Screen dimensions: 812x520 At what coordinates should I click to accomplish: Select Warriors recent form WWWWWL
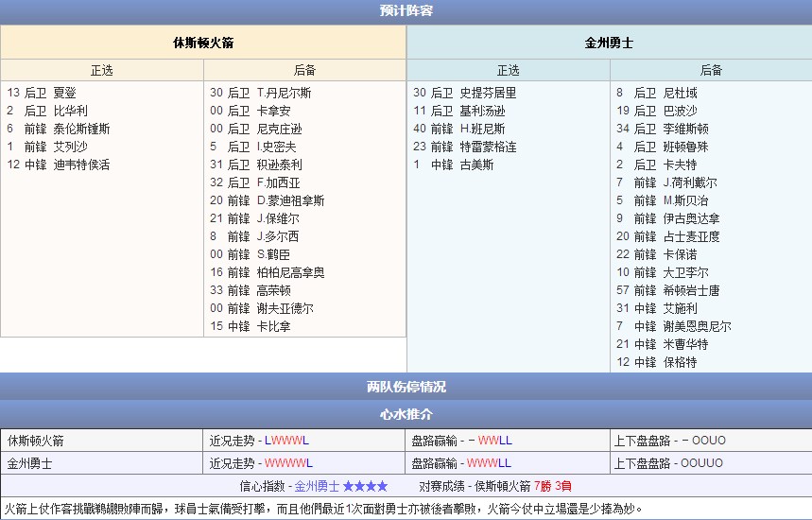(288, 463)
